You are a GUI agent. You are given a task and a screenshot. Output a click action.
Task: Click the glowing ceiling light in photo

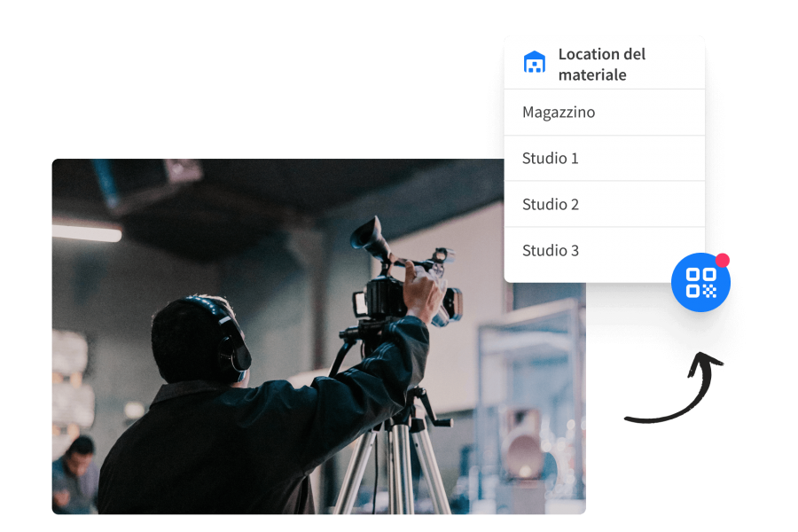coord(86,232)
